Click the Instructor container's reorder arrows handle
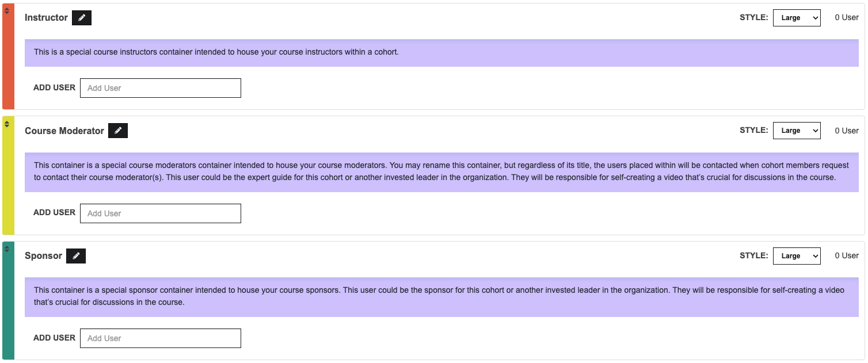 click(7, 10)
